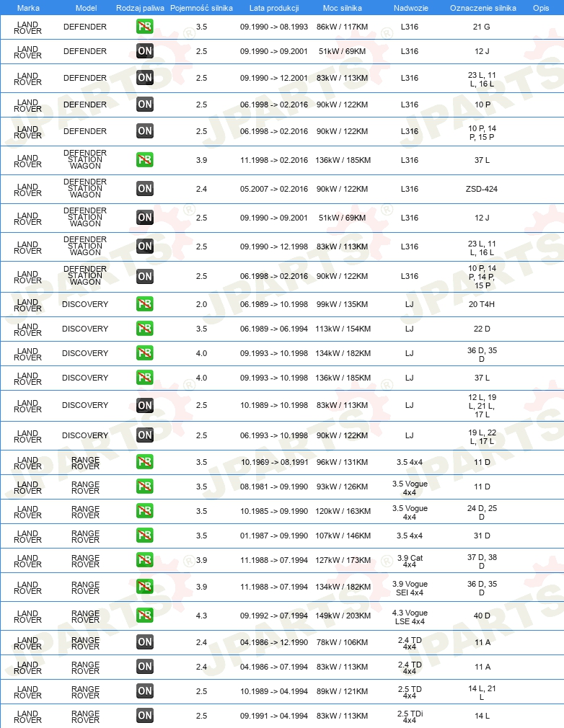Click the body type '3.9 Vogue SEI 4x4'
This screenshot has width=564, height=728.
click(x=410, y=588)
